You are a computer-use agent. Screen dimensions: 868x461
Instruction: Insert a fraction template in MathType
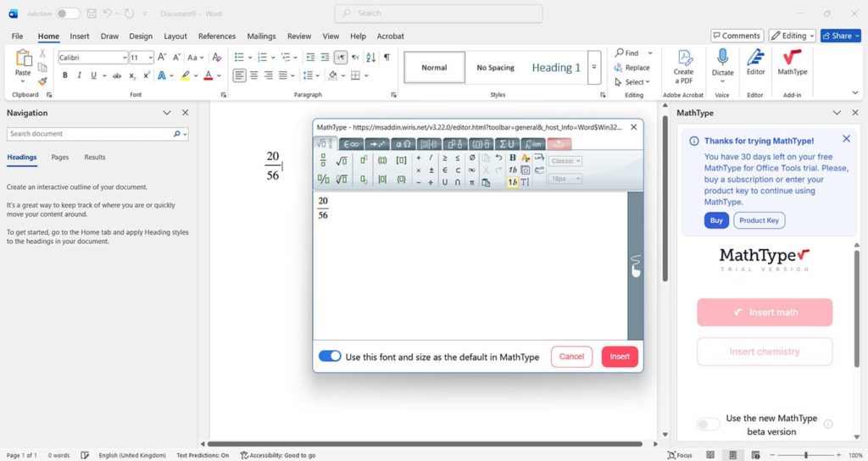[x=323, y=160]
